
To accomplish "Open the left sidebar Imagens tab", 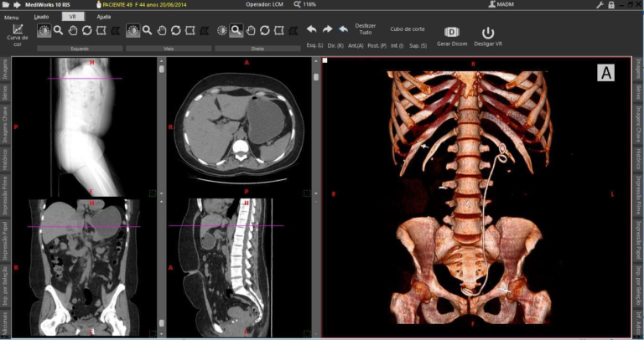I will click(x=4, y=70).
